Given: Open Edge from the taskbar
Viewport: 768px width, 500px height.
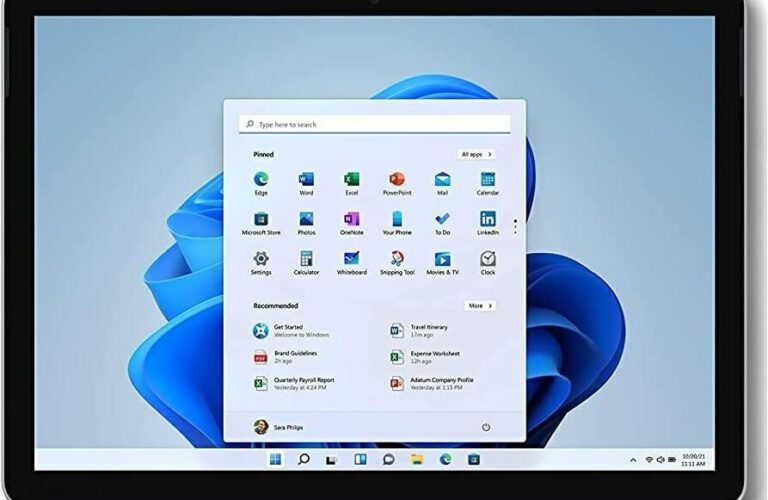Looking at the screenshot, I should coord(445,459).
